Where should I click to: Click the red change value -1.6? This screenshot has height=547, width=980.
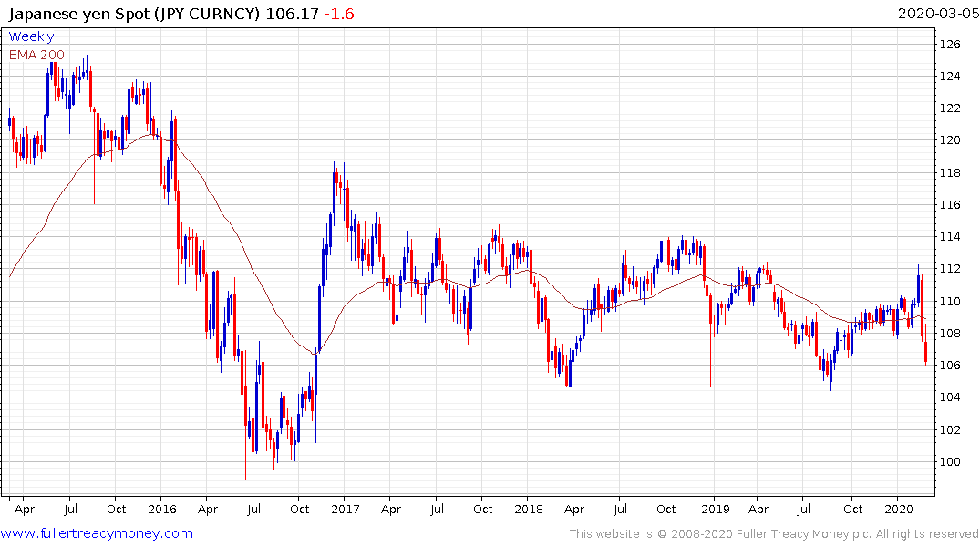coord(339,14)
